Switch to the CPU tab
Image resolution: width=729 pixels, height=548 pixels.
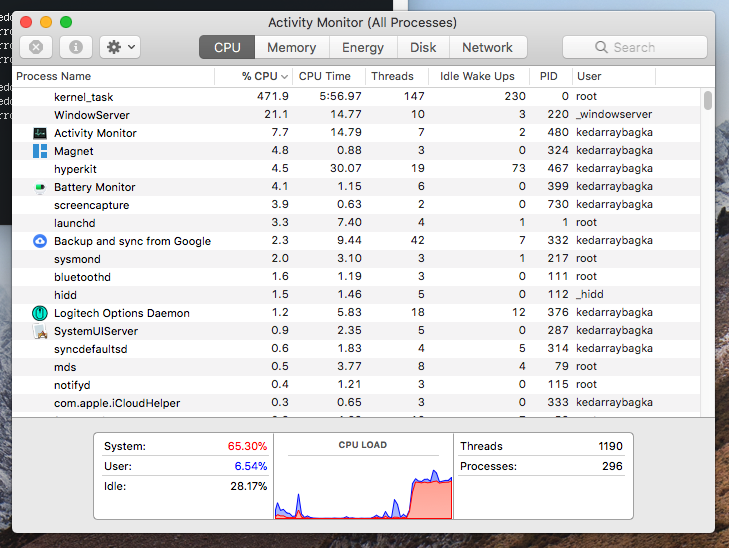tap(227, 47)
